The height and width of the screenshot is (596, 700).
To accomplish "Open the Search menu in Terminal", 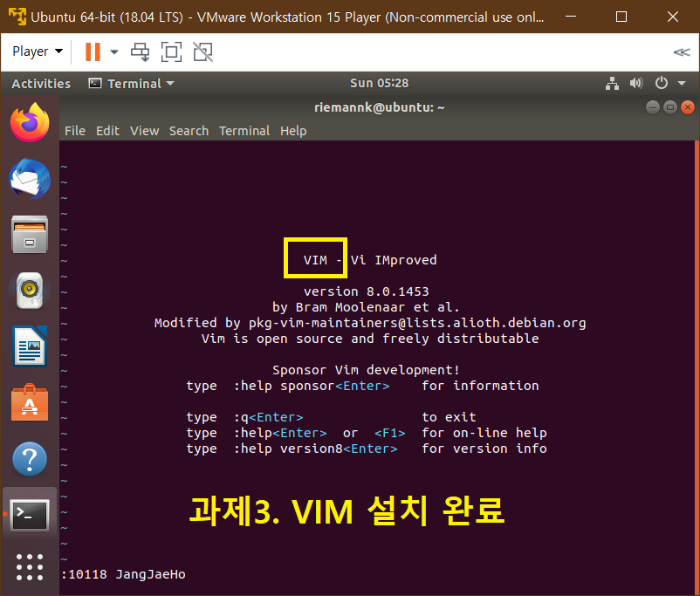I will click(x=189, y=131).
